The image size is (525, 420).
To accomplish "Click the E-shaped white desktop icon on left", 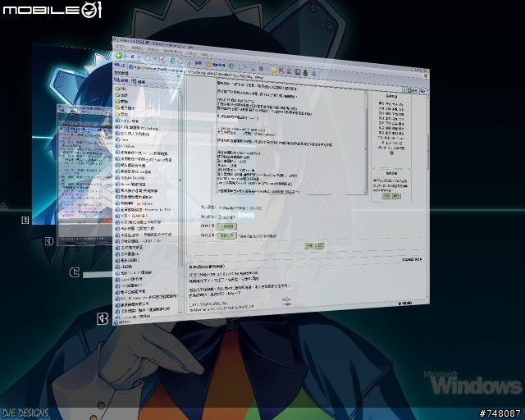I will pyautogui.click(x=25, y=220).
